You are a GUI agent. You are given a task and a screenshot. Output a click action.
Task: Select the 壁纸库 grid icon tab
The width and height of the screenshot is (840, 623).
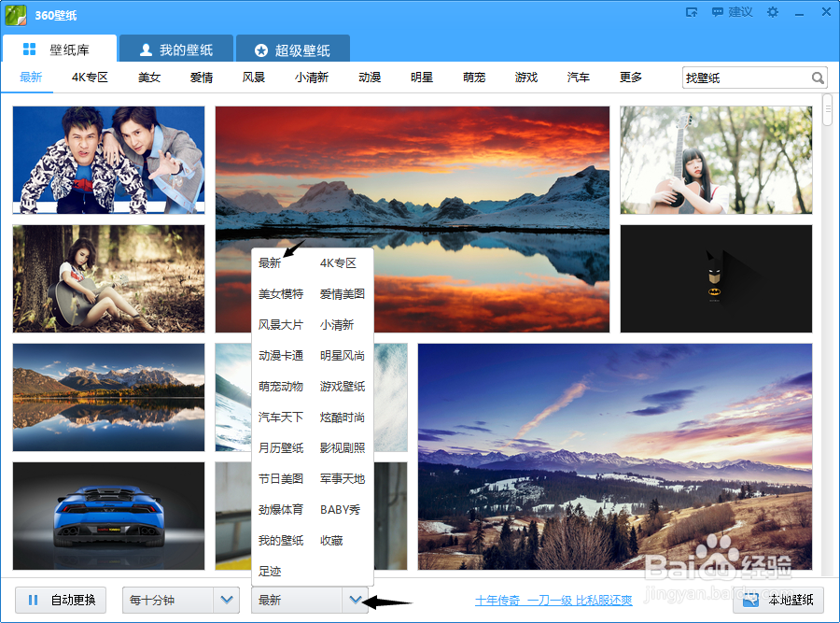click(x=29, y=48)
